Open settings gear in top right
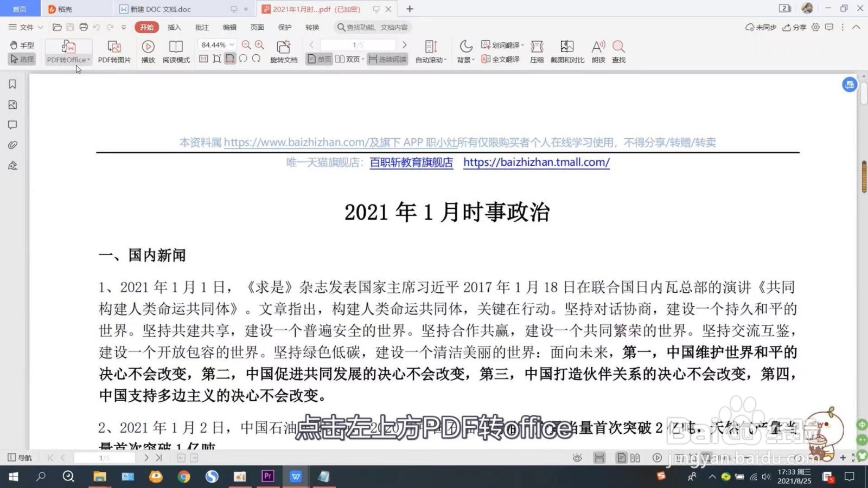 815,27
